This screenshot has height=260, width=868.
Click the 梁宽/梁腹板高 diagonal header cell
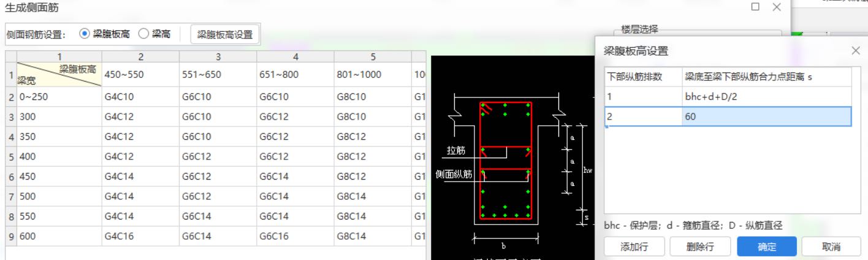[59, 75]
